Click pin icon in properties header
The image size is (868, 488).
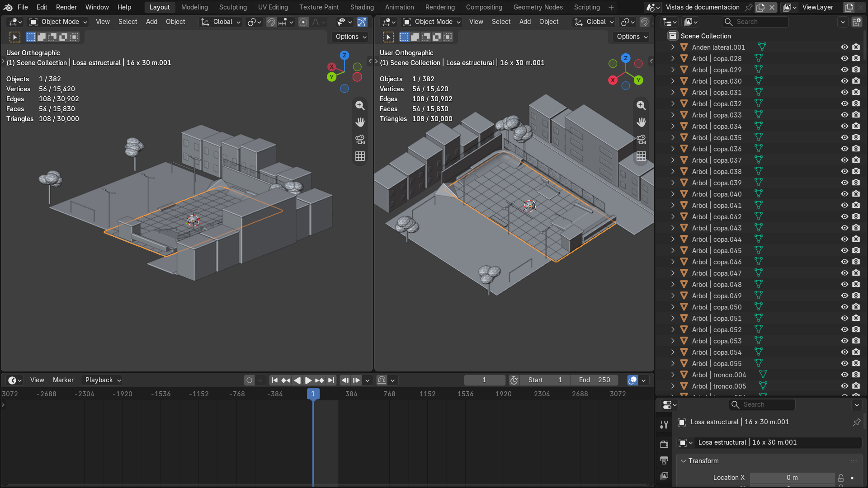(x=856, y=422)
